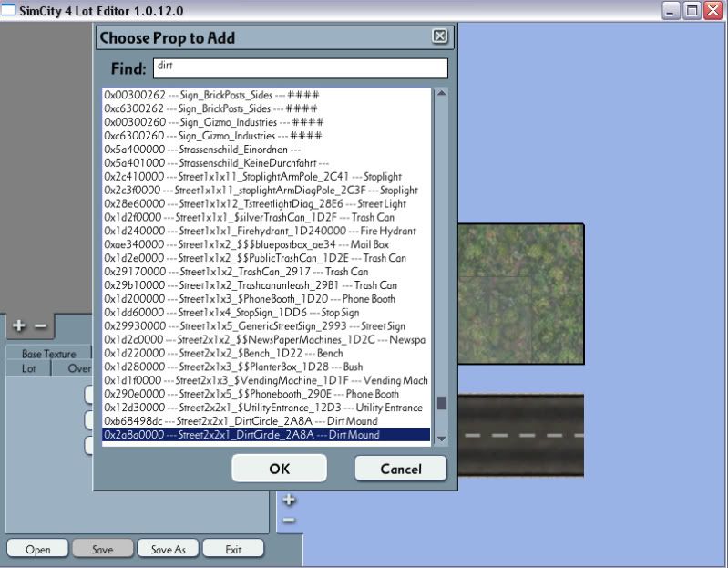Confirm selection with OK button
Viewport: 728px width, 568px height.
(x=279, y=468)
